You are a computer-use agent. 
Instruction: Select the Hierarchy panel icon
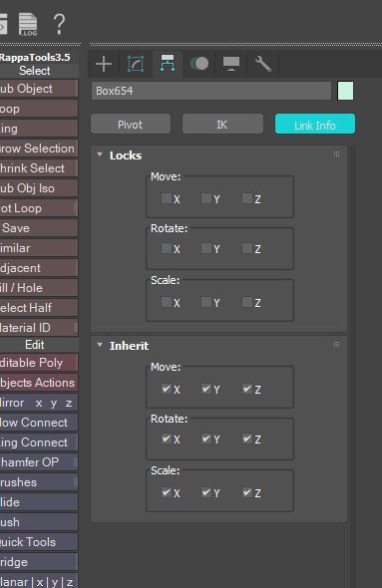coord(168,64)
